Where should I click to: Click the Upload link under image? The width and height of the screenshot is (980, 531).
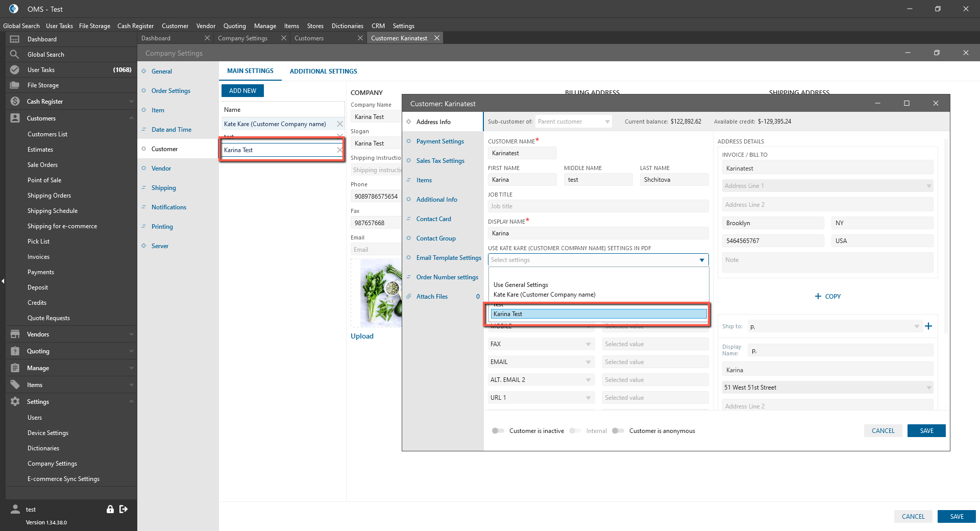tap(362, 336)
